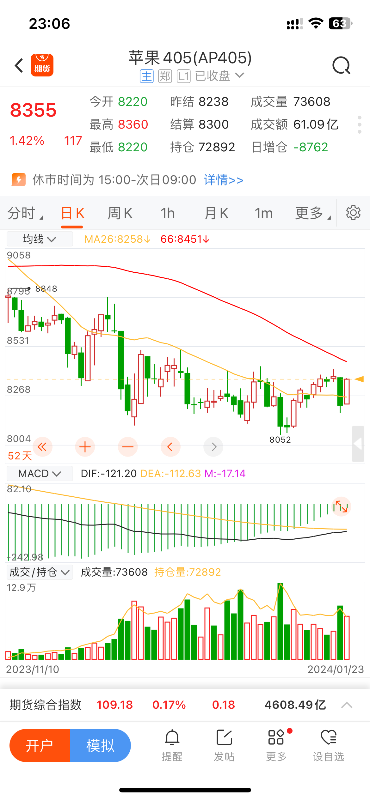Open the 更多 grid icon
370x800 pixels.
point(276,737)
